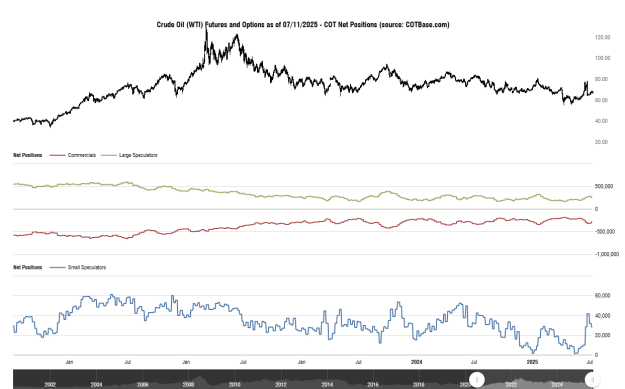Screen dimensions: 625x389
Task: Click the 20,000 small speculators axis label
Action: (602, 336)
